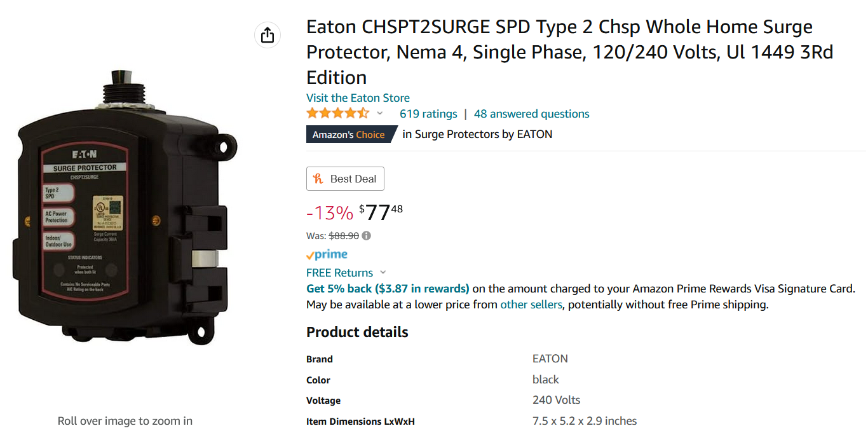Click the struck-through $88.90 price

[344, 235]
